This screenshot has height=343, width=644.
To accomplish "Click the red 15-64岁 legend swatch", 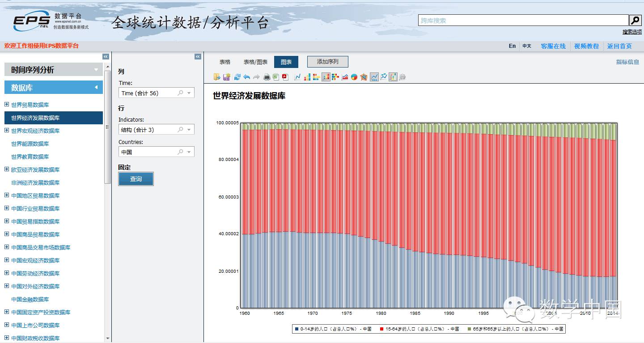I will tap(381, 329).
